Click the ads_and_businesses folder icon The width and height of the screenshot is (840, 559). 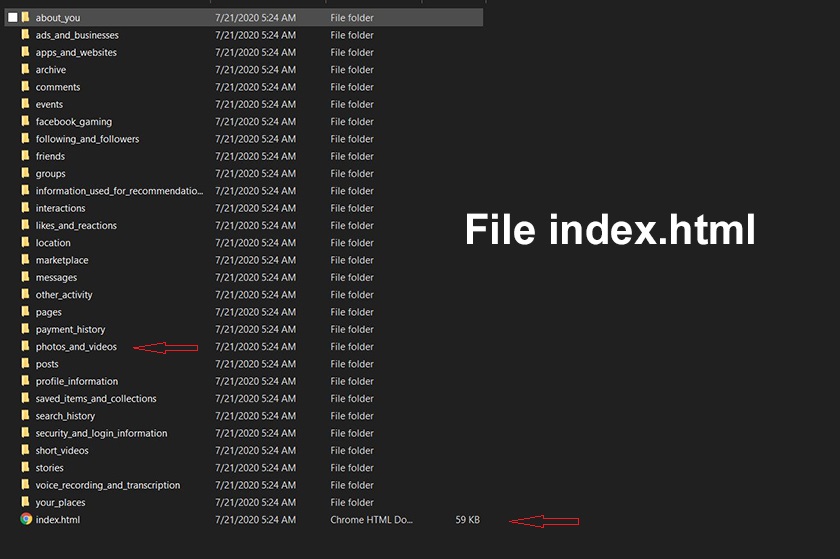[26, 35]
